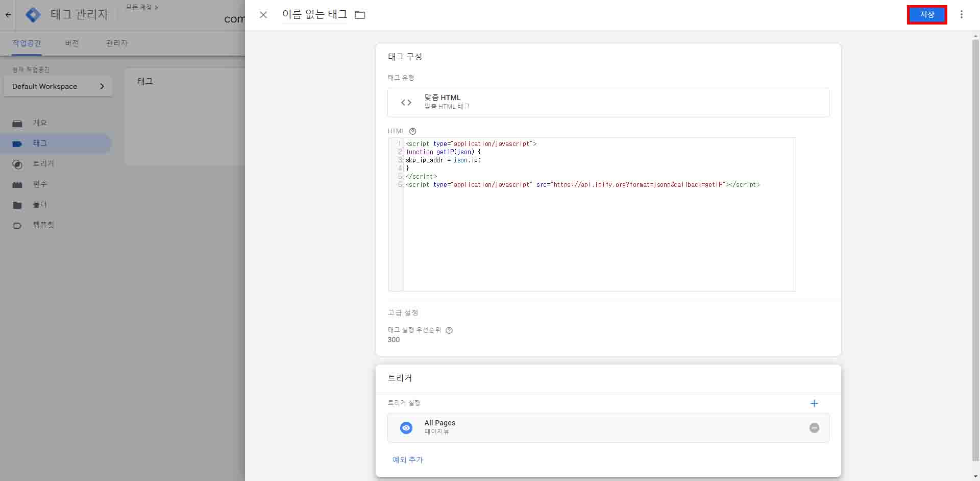Click the blue Save (저장) button
This screenshot has width=980, height=481.
(927, 15)
